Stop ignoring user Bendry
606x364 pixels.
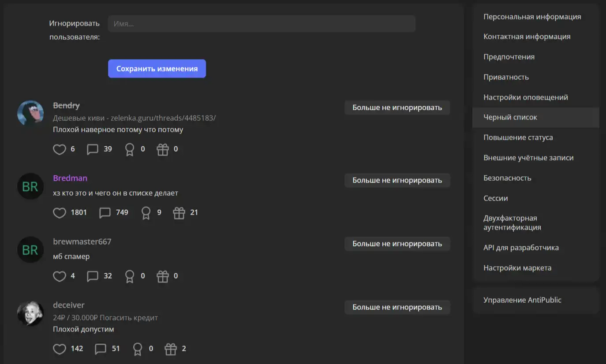coord(397,108)
